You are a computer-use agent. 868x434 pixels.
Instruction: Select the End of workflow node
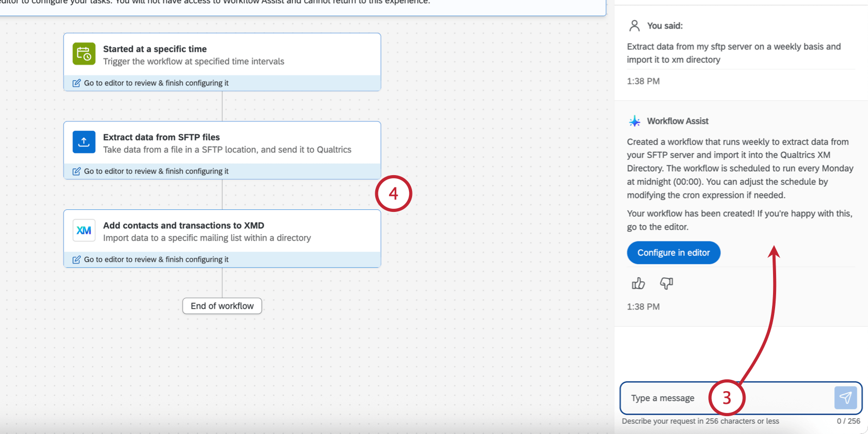[x=222, y=306]
